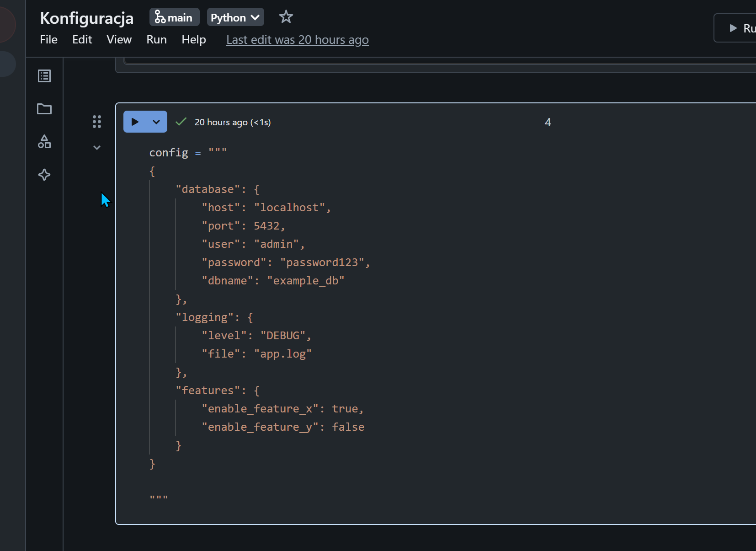Click the Konfiguracja notebook title

point(87,18)
